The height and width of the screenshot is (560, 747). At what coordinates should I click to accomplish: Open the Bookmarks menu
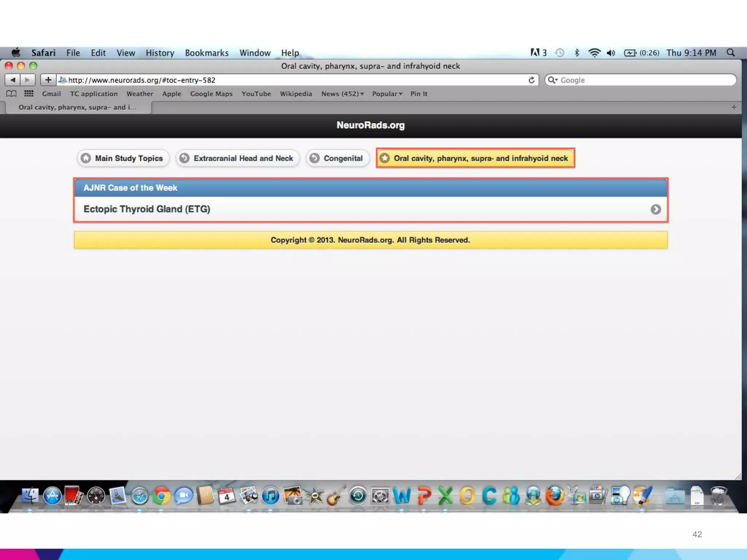coord(206,53)
